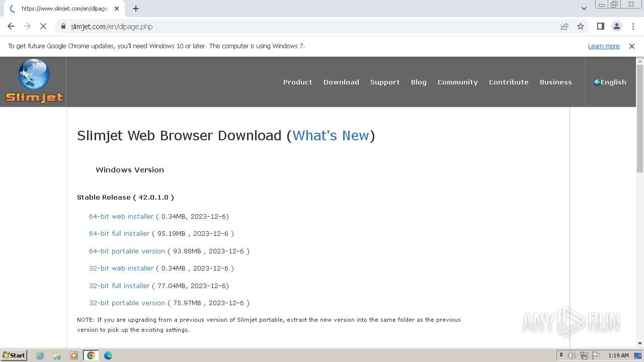Open Chrome side panel

[x=601, y=26]
